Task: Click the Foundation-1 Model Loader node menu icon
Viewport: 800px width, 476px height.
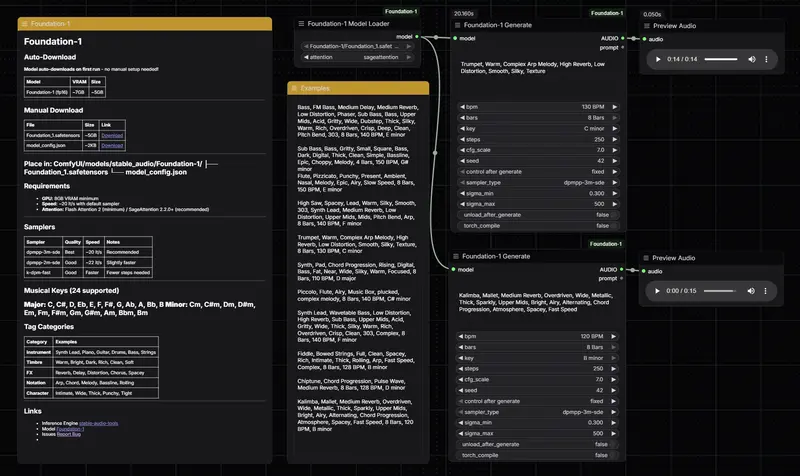Action: 300,23
